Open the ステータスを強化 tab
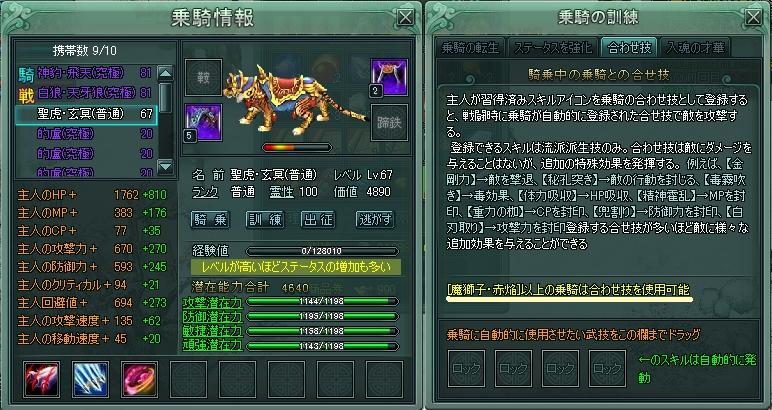This screenshot has height=410, width=772. pos(553,48)
